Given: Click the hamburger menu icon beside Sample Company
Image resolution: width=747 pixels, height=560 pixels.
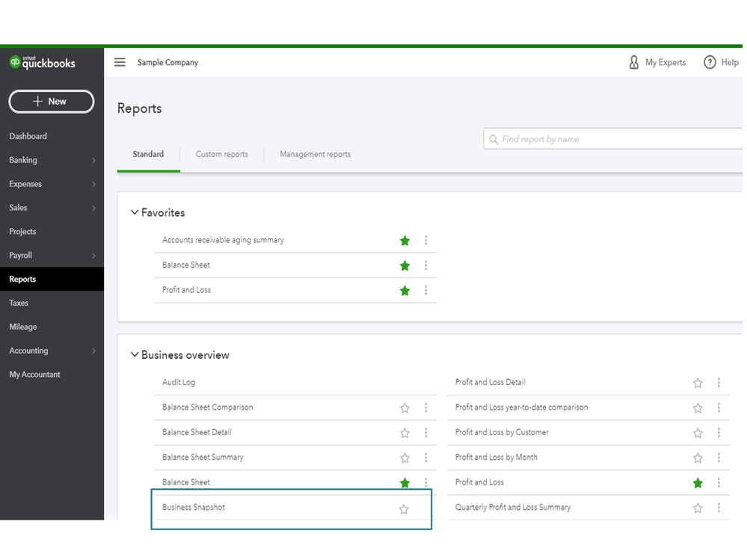Looking at the screenshot, I should coord(120,63).
